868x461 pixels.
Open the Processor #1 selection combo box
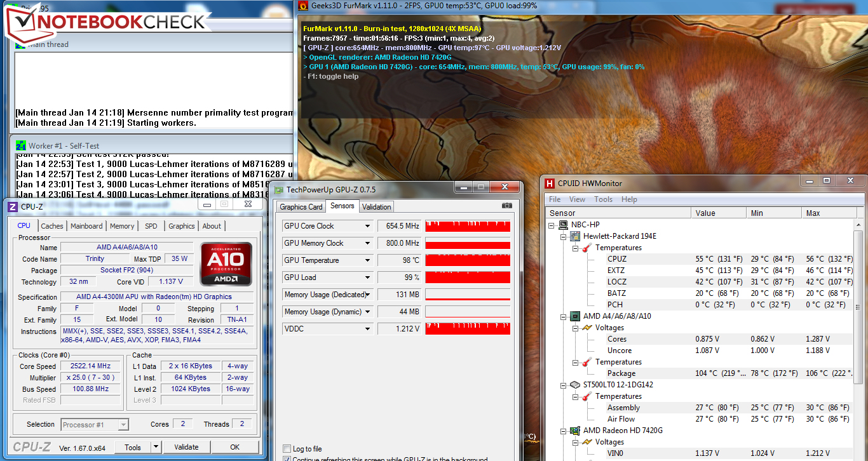pyautogui.click(x=95, y=425)
